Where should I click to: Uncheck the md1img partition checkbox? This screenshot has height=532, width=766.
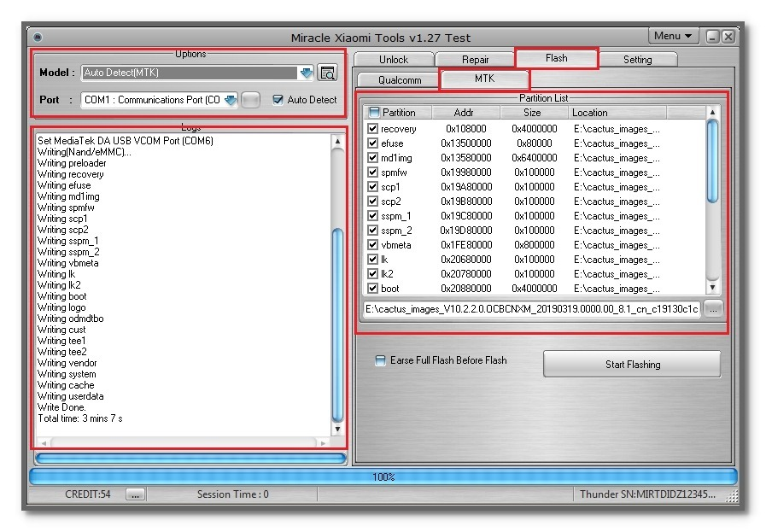point(372,158)
